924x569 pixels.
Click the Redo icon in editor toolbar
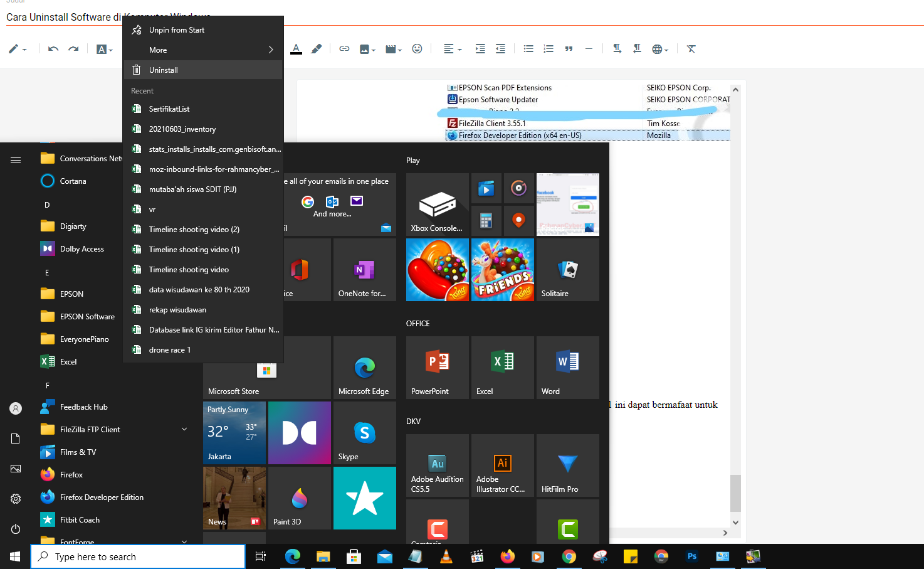click(x=73, y=49)
